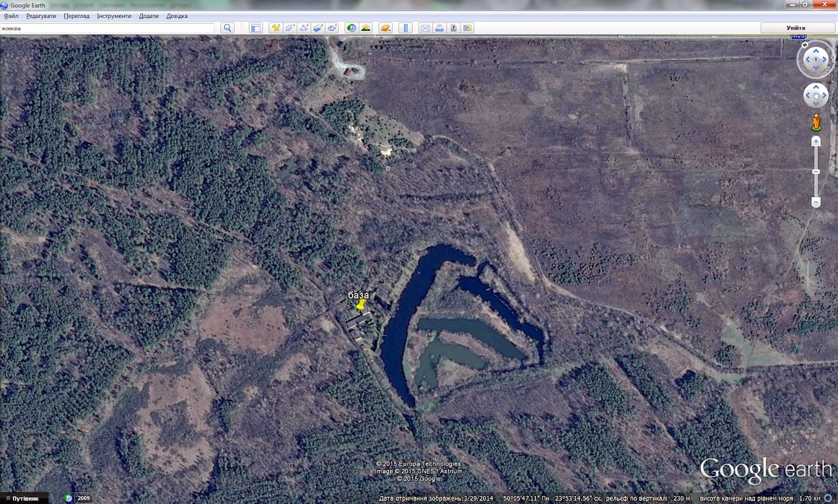Viewport: 838px width, 504px height.
Task: Click the search field containing жовква
Action: (107, 28)
